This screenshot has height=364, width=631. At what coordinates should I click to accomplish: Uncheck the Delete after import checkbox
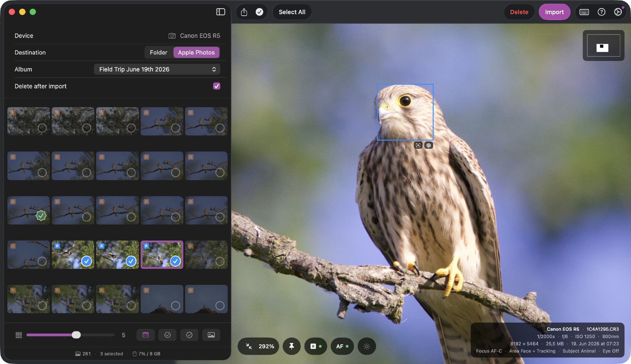coord(217,86)
